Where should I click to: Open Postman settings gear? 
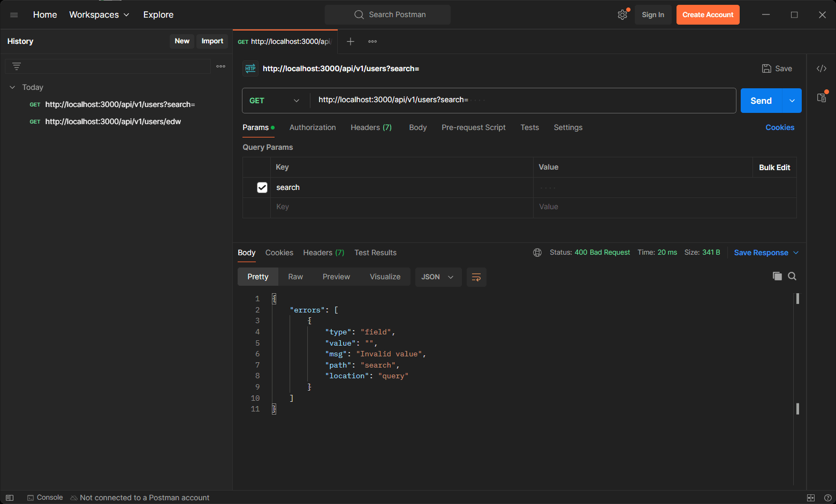pos(622,14)
